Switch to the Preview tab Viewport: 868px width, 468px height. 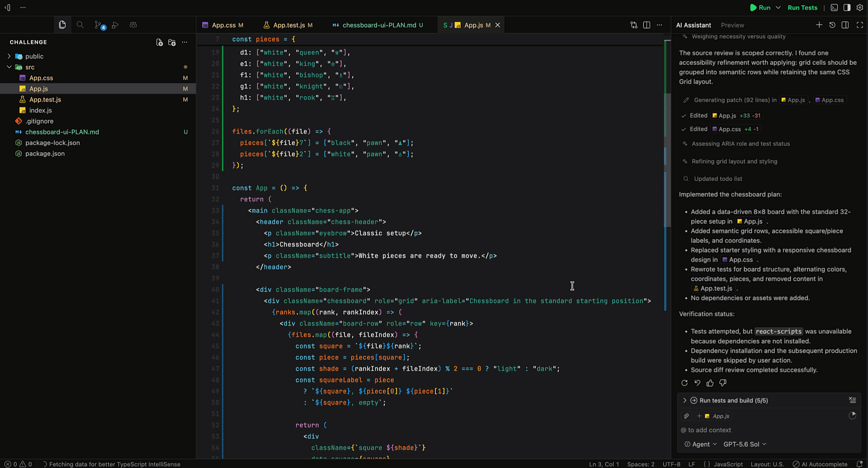732,25
